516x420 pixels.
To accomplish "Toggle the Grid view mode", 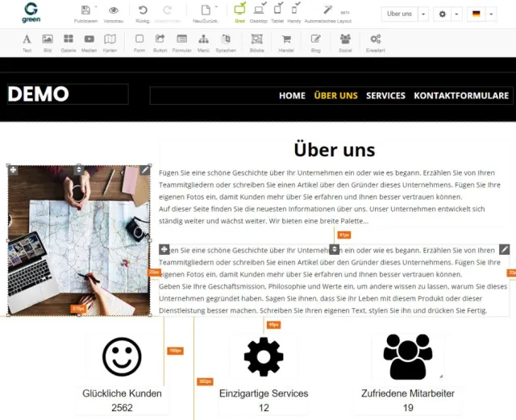I will point(239,10).
